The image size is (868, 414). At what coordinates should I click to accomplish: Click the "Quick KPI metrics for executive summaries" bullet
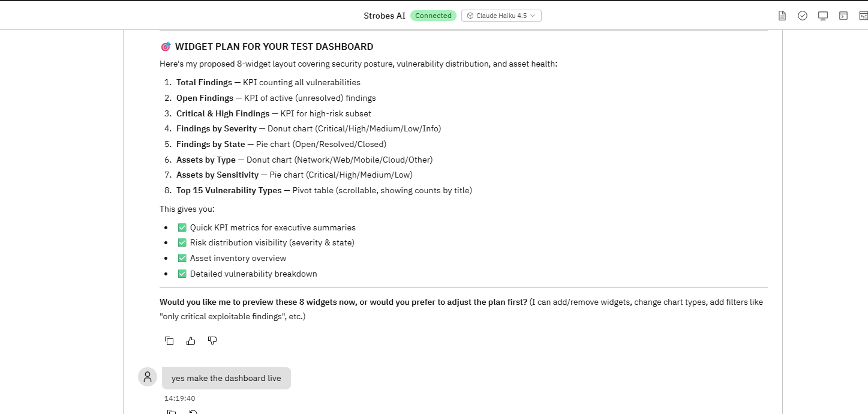266,227
